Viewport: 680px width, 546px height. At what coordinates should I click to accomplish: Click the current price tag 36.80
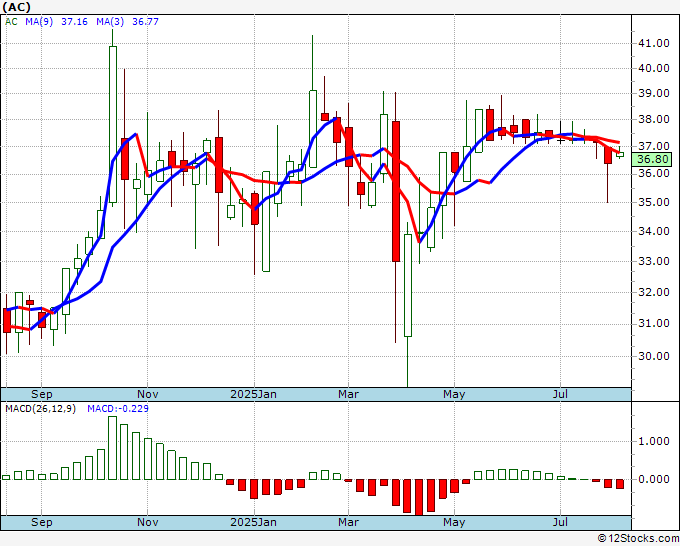pyautogui.click(x=653, y=159)
